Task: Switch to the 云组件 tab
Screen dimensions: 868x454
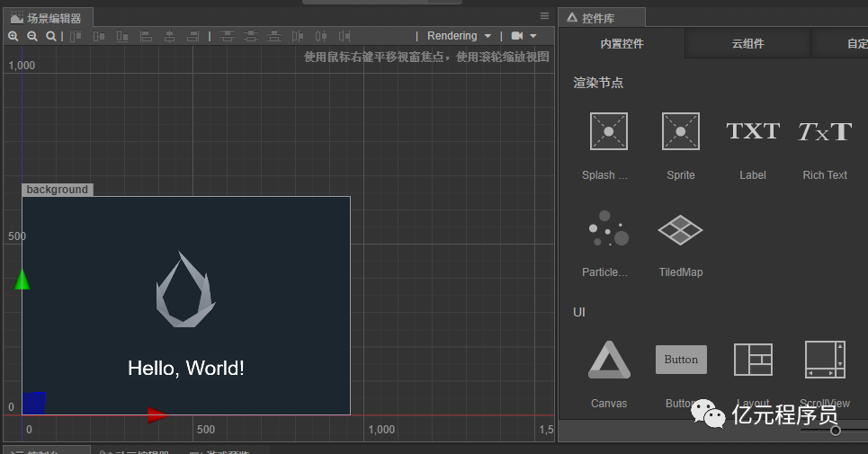Action: point(747,44)
